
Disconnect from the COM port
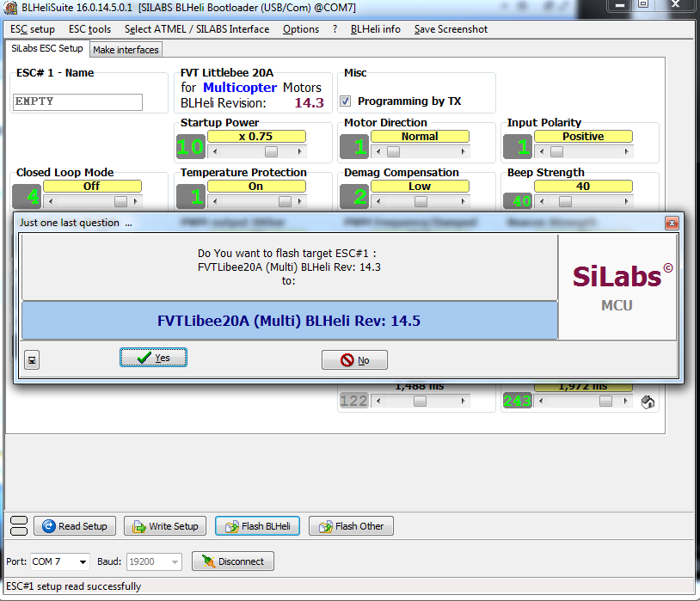(x=233, y=561)
